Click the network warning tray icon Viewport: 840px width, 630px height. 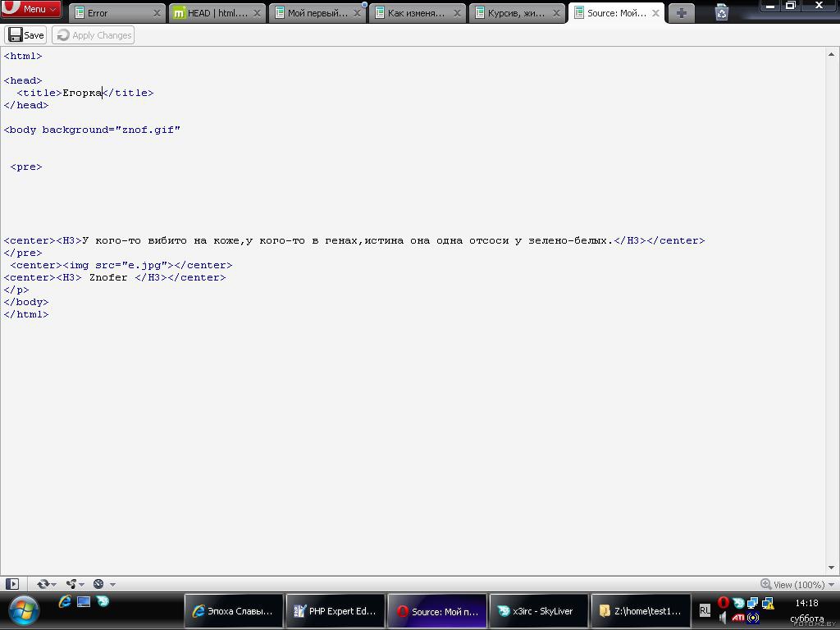768,603
